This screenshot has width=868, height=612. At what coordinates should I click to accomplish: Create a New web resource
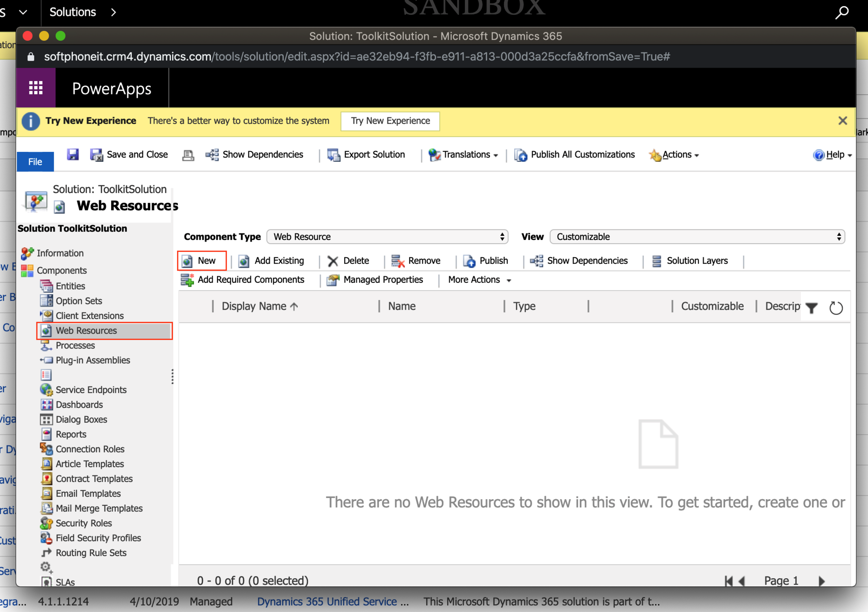point(202,261)
